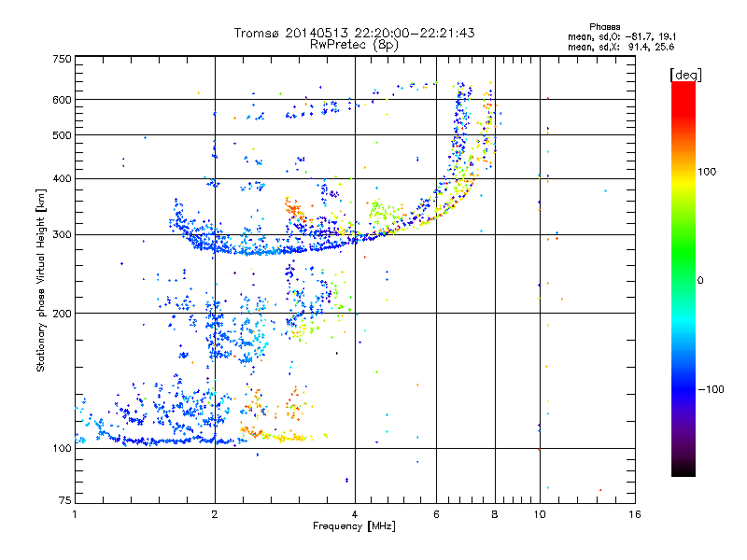Screen dimensions: 747x560
Task: Click the '200' height axis tick label
Action: (62, 314)
